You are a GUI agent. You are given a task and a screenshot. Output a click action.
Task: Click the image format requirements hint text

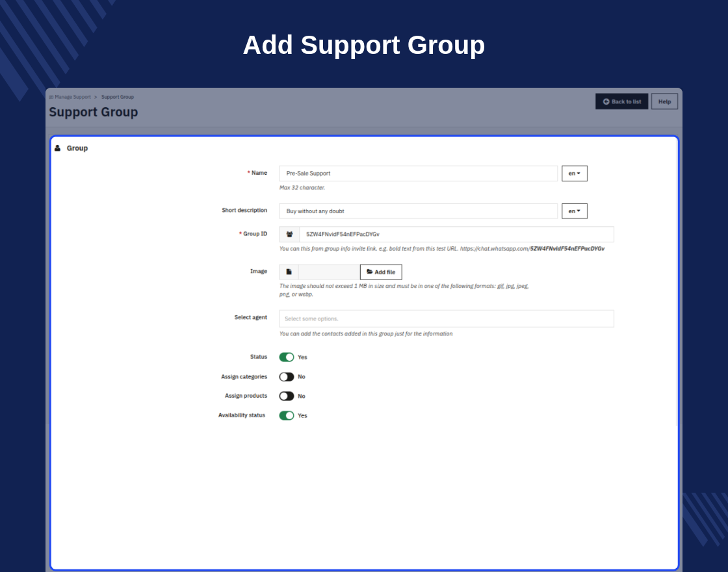(x=404, y=290)
